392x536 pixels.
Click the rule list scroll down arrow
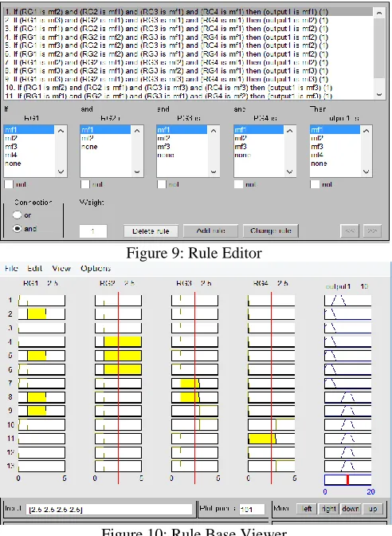click(379, 94)
